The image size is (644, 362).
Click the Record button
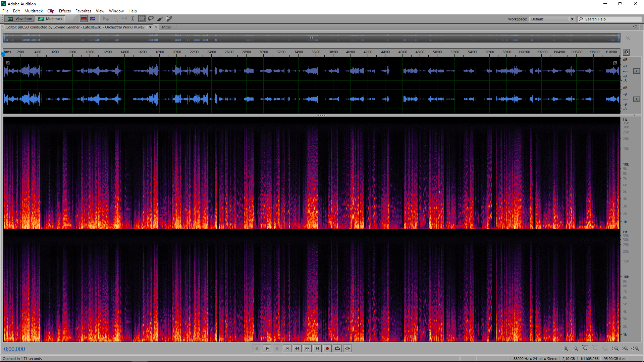click(x=327, y=349)
